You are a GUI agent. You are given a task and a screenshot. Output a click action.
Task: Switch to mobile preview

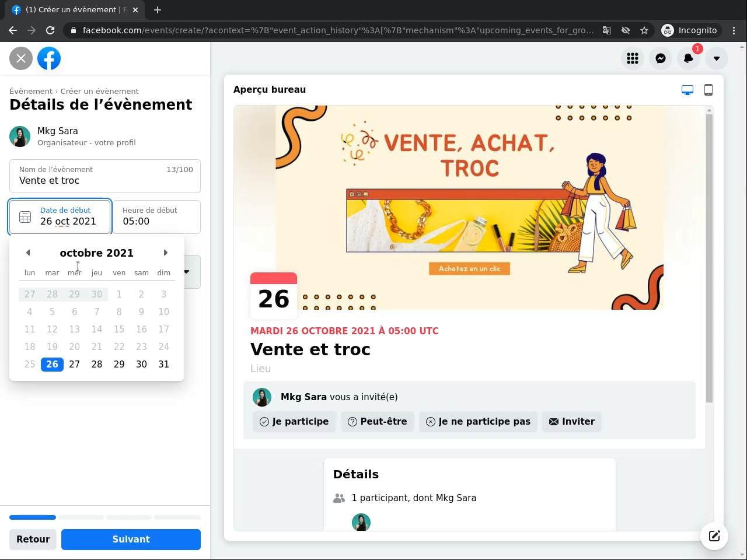[708, 90]
